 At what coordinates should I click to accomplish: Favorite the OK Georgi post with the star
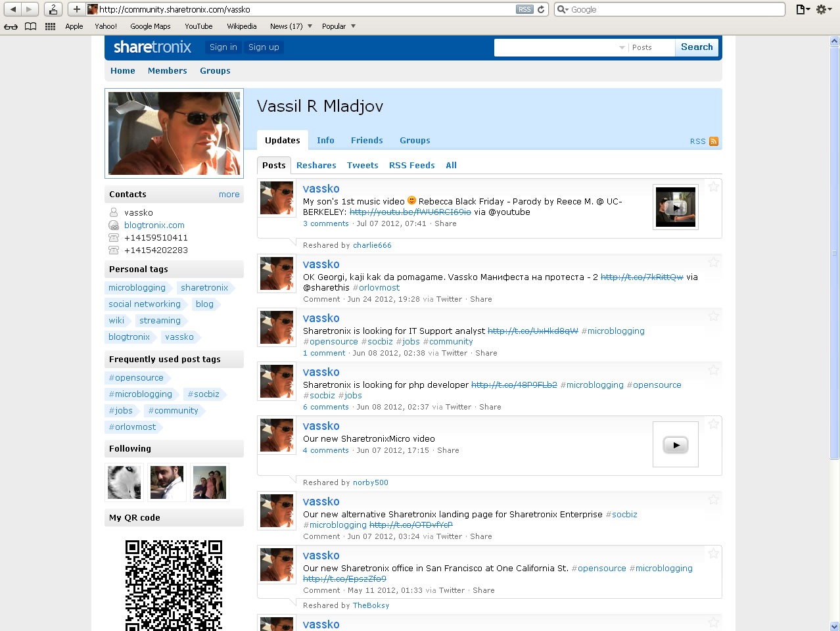[x=713, y=262]
